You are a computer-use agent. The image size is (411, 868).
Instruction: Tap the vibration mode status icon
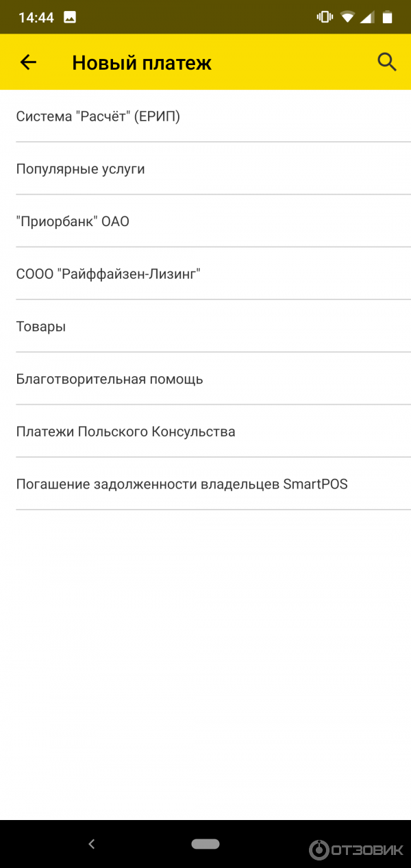click(x=325, y=17)
